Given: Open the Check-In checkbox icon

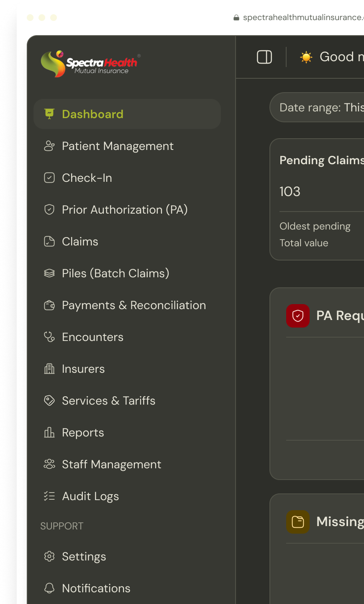Looking at the screenshot, I should pos(49,178).
